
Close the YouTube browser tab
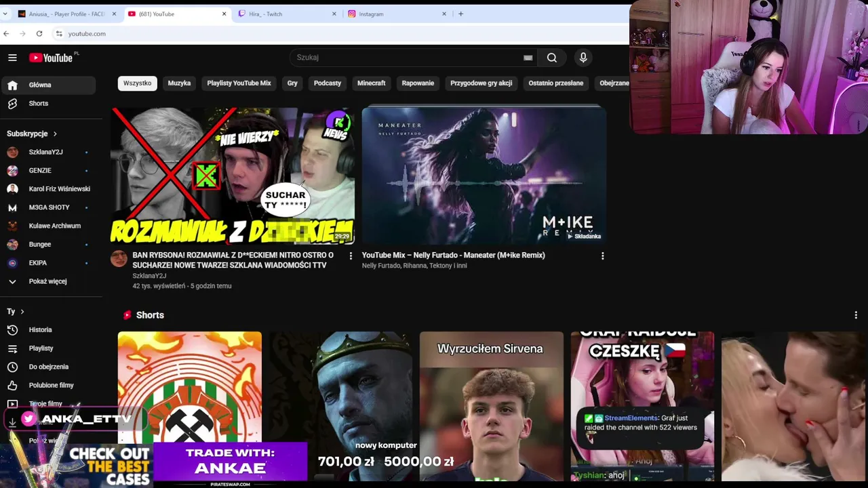(224, 14)
